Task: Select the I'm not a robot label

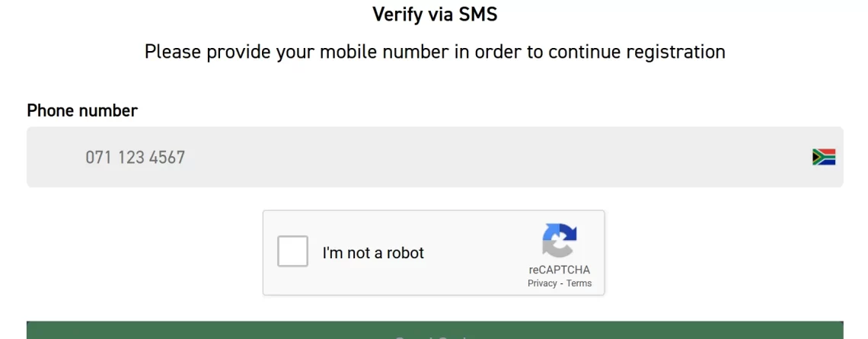Action: (x=373, y=253)
